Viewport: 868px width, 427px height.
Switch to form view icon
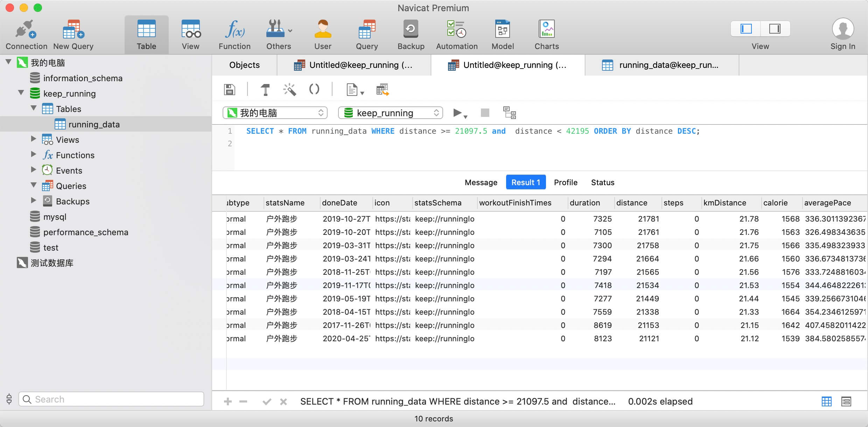(x=846, y=401)
